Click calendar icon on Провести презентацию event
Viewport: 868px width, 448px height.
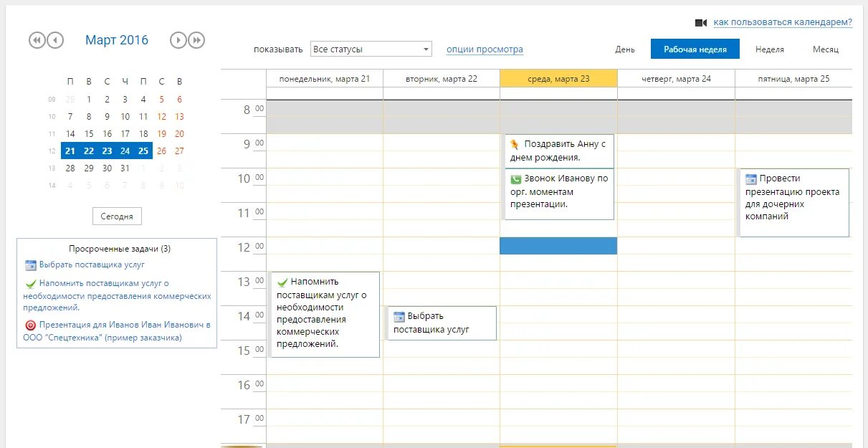tap(751, 179)
